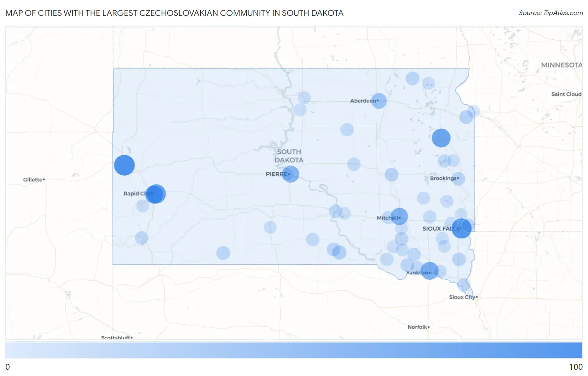Click the Gillette city label
Image resolution: width=588 pixels, height=376 pixels.
pyautogui.click(x=33, y=180)
